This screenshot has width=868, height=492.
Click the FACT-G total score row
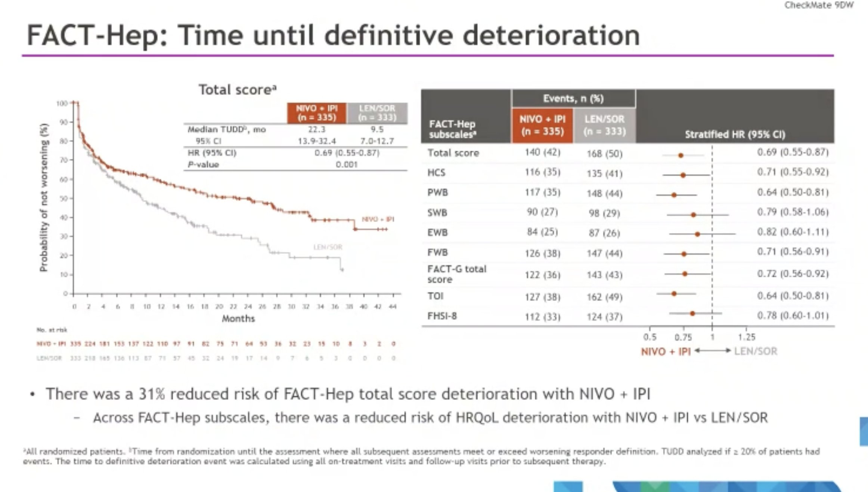pos(627,274)
